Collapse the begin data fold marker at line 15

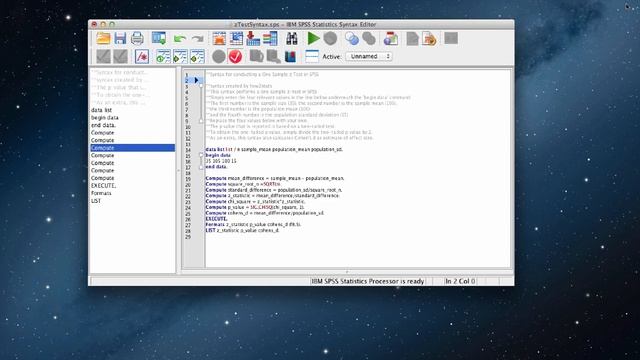pos(201,155)
